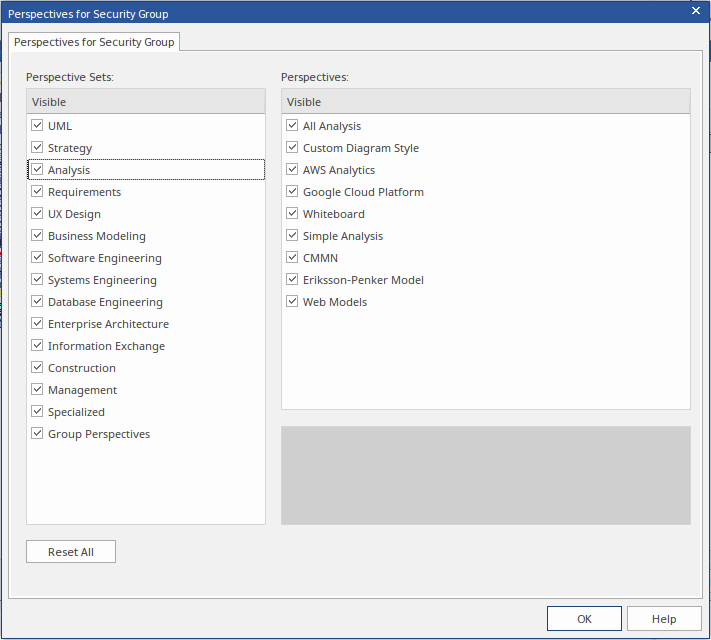Toggle the Business Modeling checkbox

point(37,236)
